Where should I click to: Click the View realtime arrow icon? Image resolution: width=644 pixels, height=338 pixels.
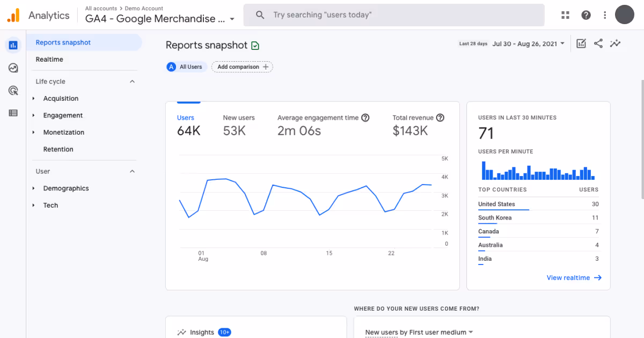click(x=598, y=278)
